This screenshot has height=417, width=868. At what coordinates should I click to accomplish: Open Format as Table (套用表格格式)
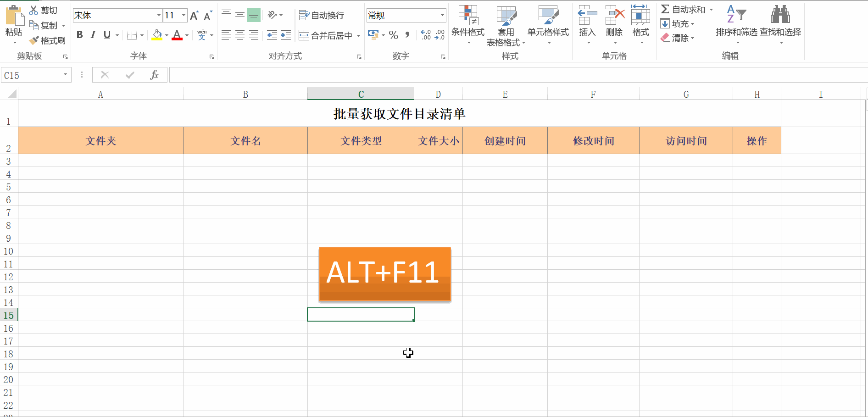point(506,26)
